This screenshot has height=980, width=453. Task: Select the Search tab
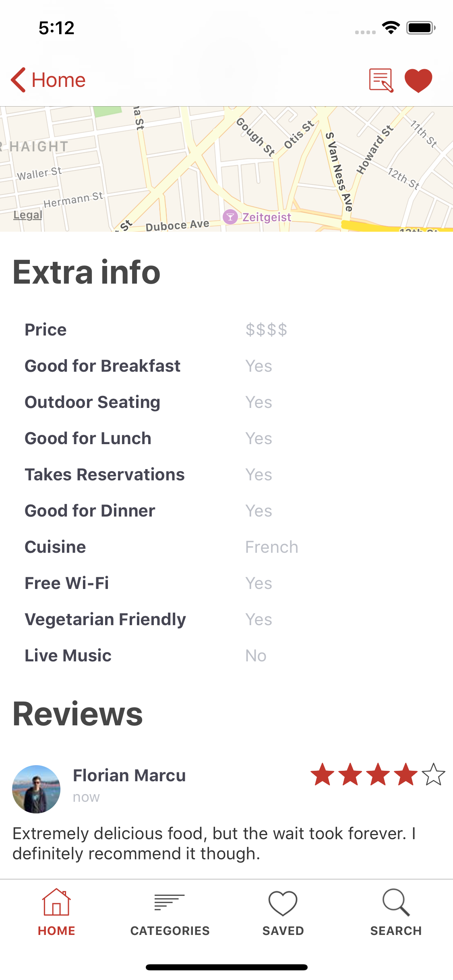(396, 912)
